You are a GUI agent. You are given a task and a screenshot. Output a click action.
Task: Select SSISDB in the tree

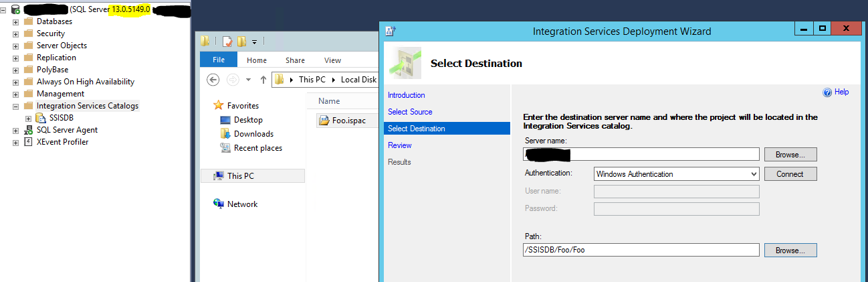pos(62,118)
